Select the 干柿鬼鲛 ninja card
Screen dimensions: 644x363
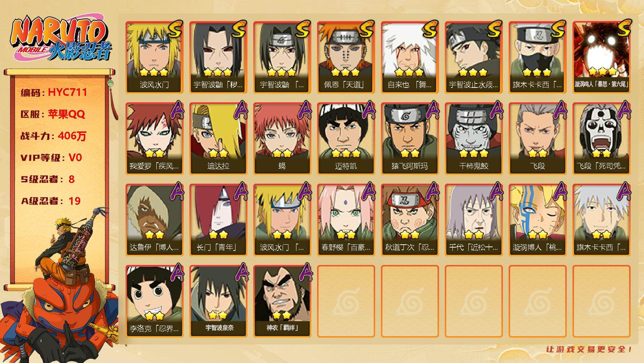click(473, 139)
